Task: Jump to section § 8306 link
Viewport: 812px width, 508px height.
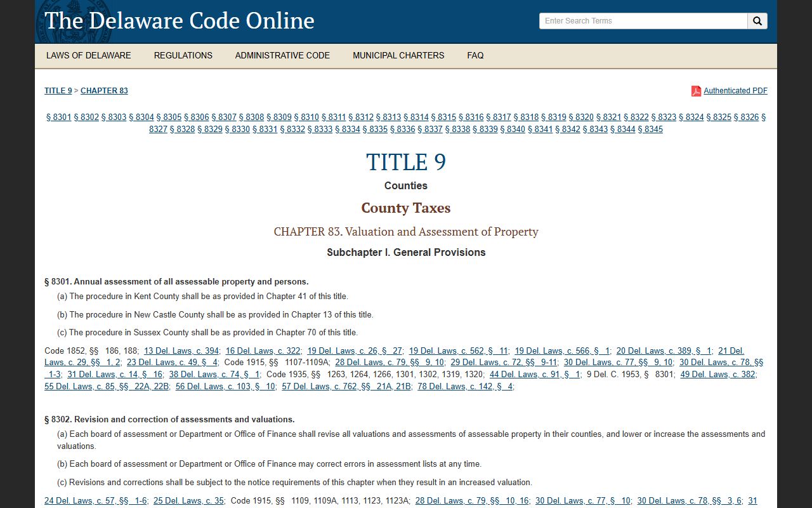Action: (x=197, y=117)
